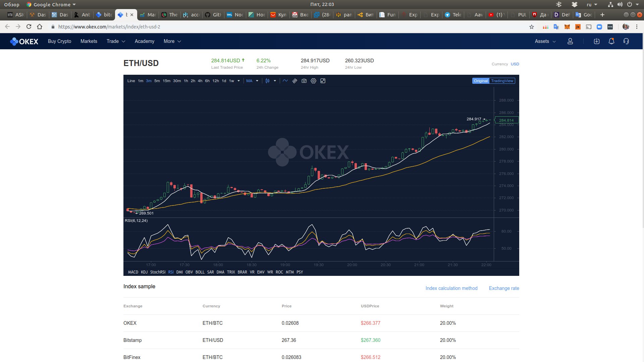Image resolution: width=644 pixels, height=362 pixels.
Task: Click the indicator line icon
Action: click(x=285, y=81)
